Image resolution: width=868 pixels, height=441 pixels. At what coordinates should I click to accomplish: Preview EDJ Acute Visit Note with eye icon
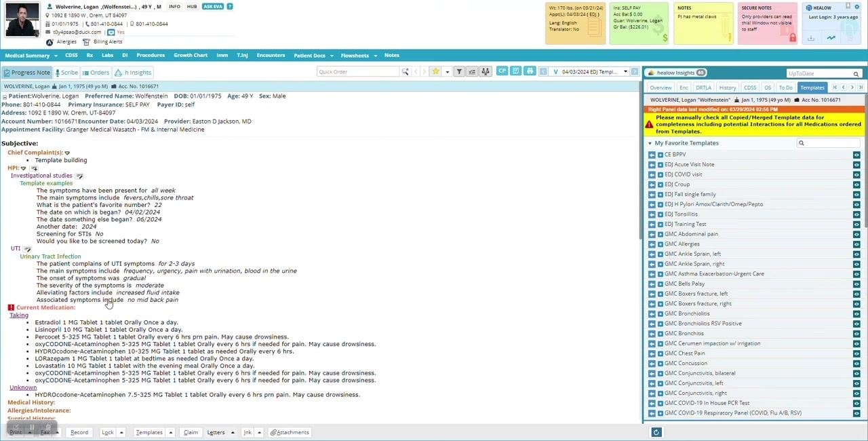pyautogui.click(x=856, y=165)
